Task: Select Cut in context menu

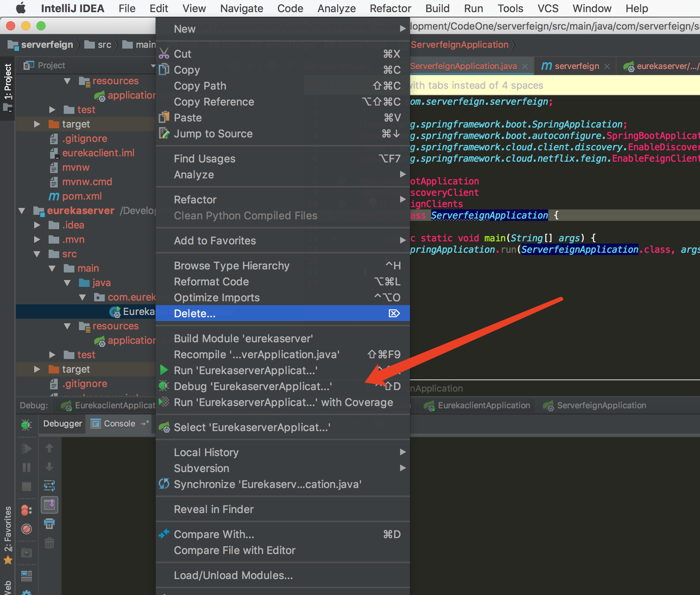Action: coord(283,54)
